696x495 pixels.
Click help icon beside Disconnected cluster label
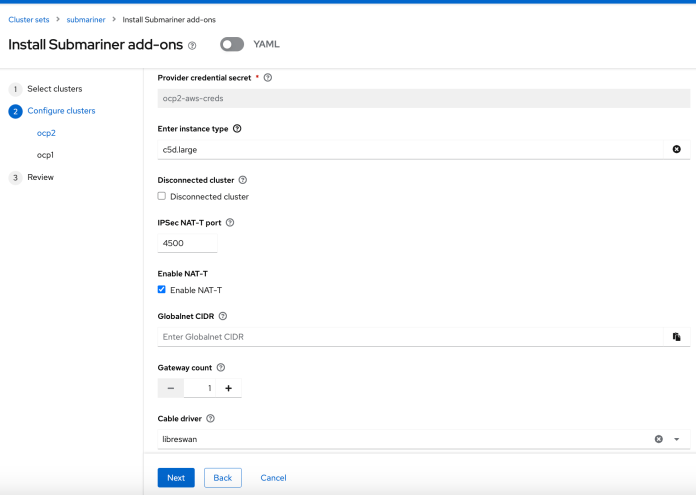[x=243, y=180]
